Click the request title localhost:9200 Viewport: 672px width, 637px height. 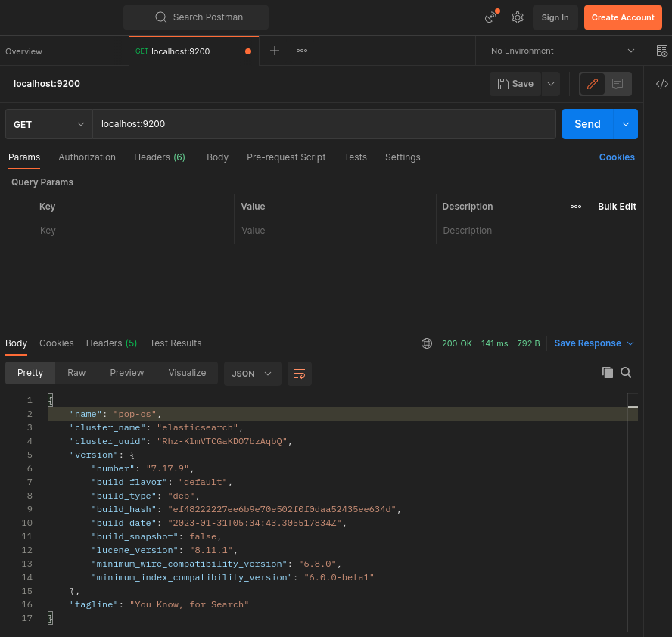47,84
